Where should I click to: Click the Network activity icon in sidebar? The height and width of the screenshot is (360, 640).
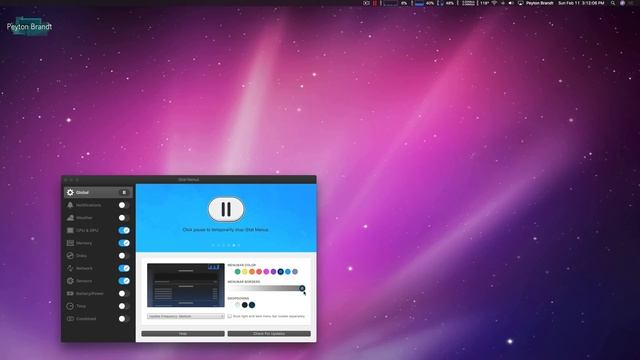(70, 268)
